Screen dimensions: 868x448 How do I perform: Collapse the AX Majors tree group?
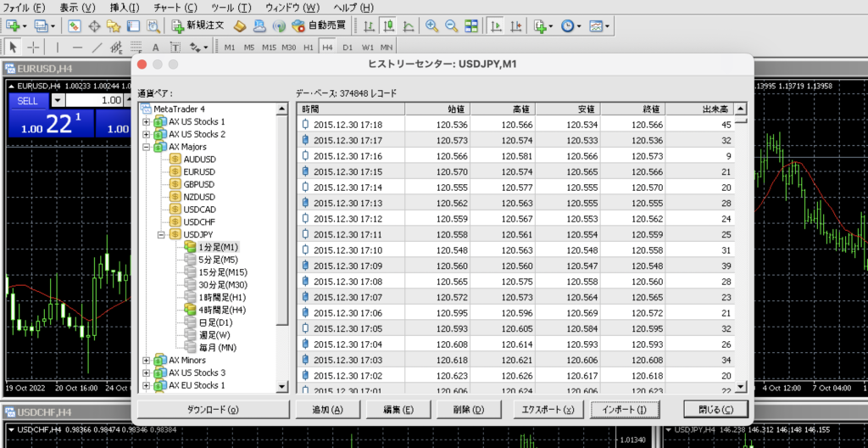point(146,147)
